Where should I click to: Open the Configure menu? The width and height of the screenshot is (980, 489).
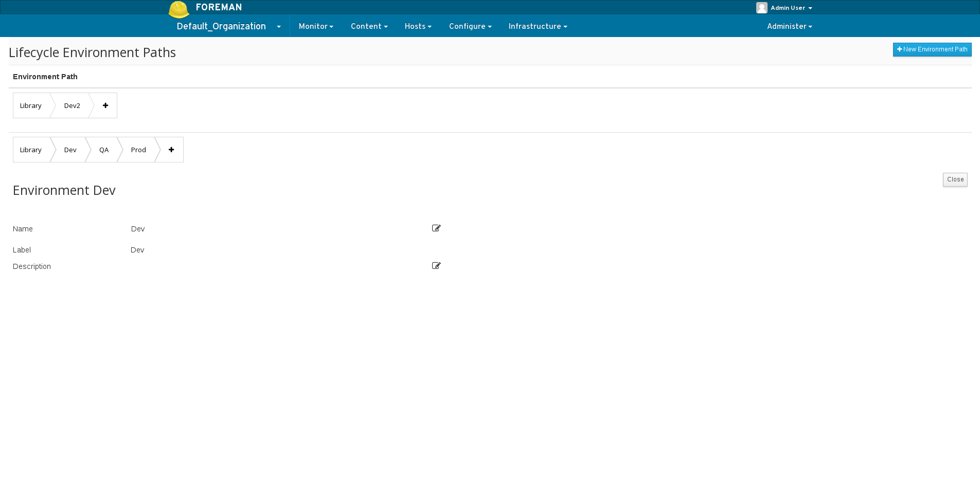(x=470, y=26)
